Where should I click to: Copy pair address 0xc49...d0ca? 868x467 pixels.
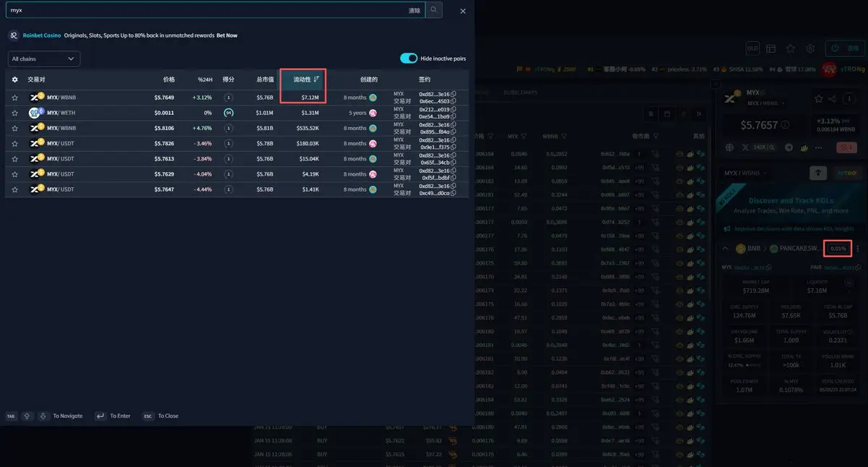tap(454, 193)
